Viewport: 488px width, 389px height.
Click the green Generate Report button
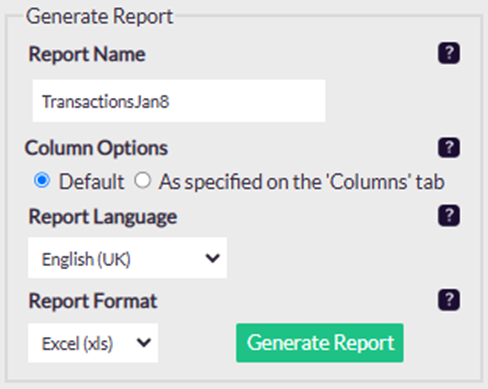click(320, 343)
